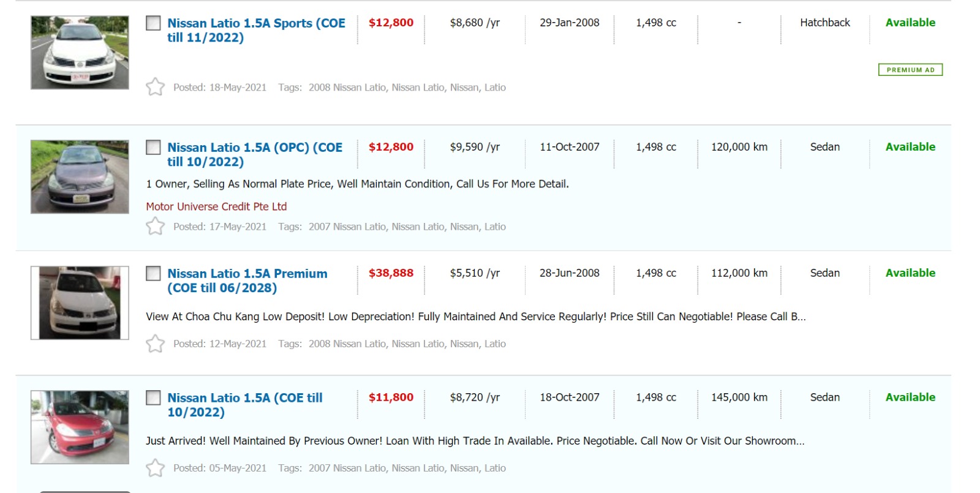Click Available status of the Hatchback listing
The height and width of the screenshot is (493, 980).
(910, 23)
